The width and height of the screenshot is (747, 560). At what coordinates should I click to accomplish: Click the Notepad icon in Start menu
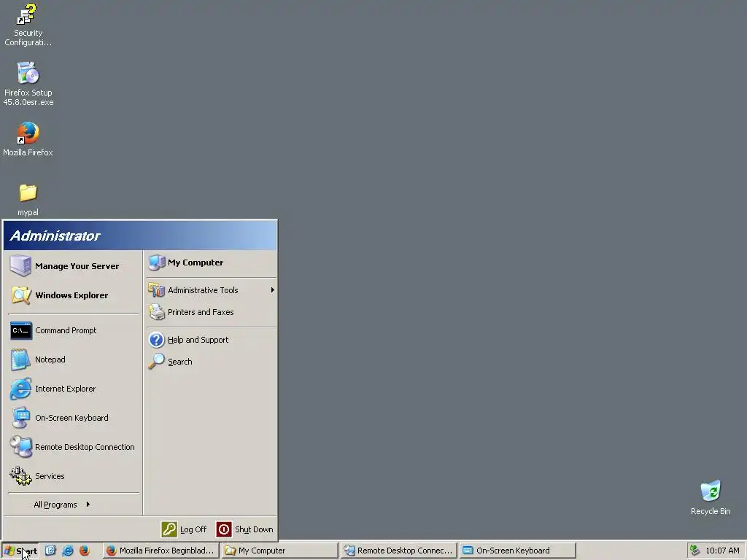click(x=20, y=359)
